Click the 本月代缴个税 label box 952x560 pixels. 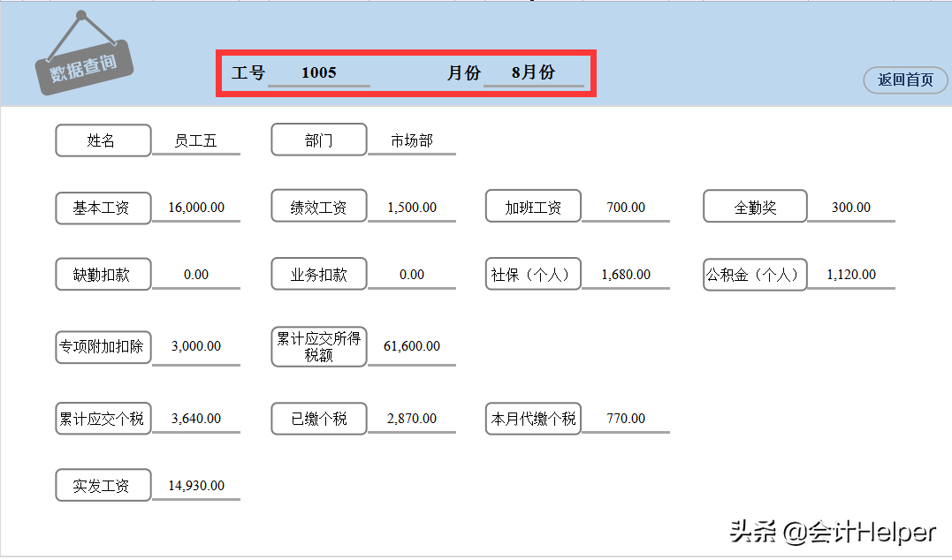click(x=533, y=419)
